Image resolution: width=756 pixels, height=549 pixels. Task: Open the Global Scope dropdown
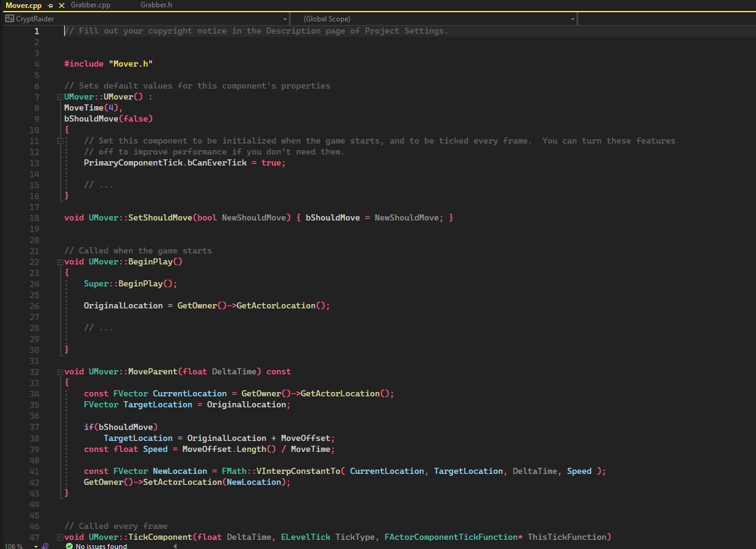pyautogui.click(x=572, y=19)
